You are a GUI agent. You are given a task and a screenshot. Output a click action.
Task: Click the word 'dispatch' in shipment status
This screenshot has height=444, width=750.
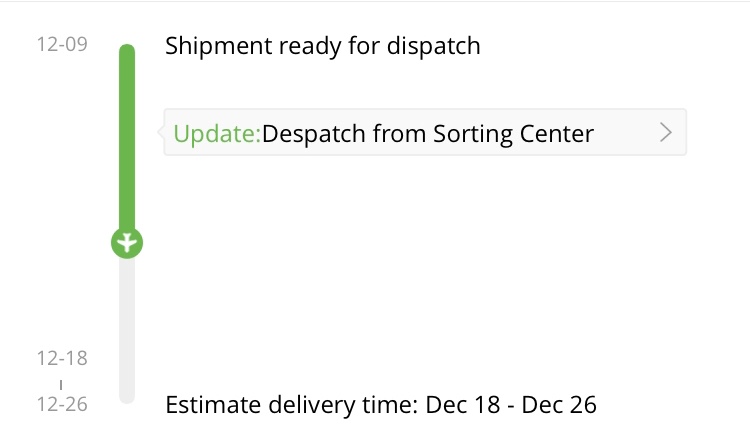click(433, 46)
